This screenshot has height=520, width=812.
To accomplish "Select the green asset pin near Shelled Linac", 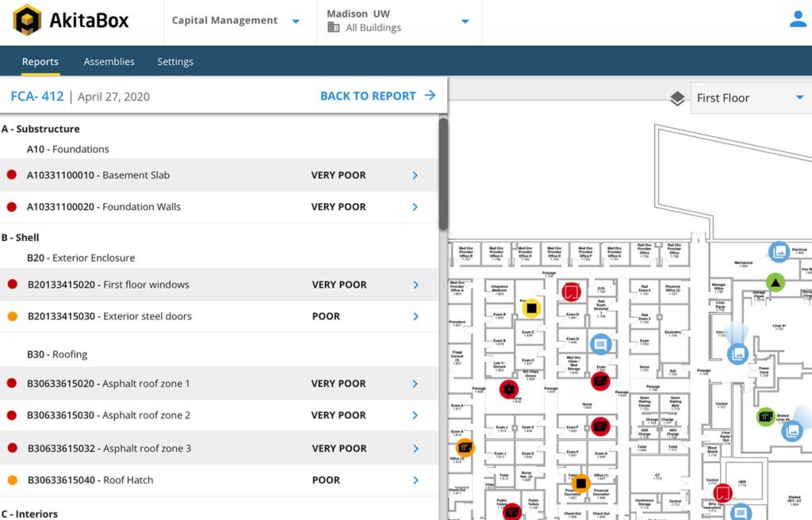I will click(x=765, y=416).
